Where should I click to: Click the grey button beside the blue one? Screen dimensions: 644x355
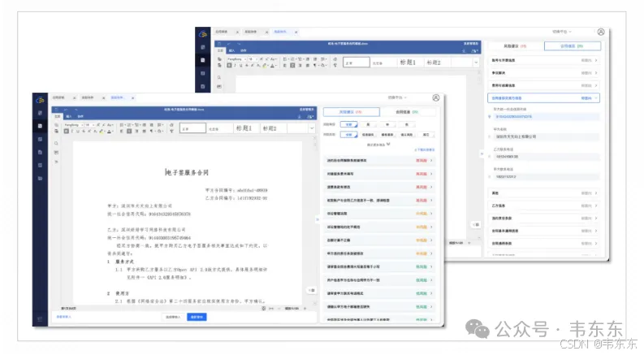pos(173,317)
